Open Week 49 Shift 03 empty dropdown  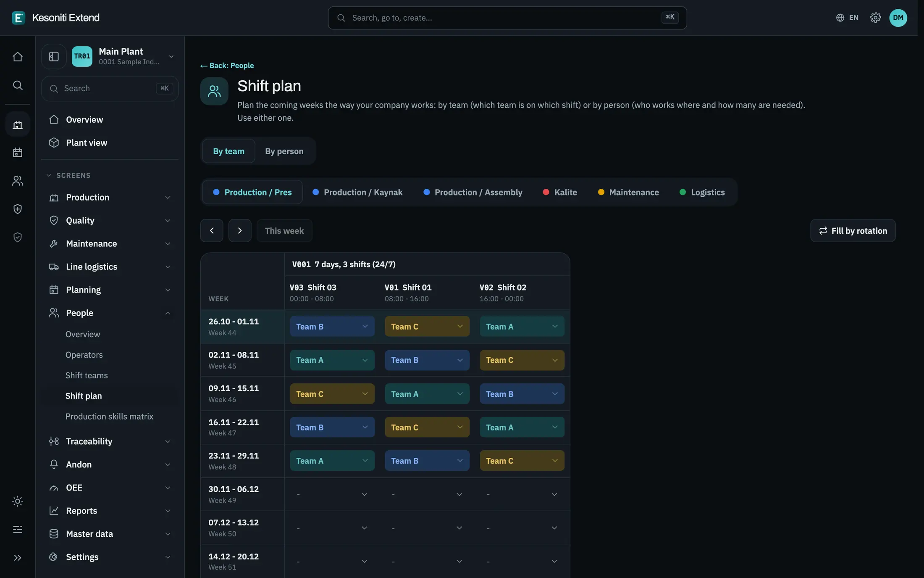[332, 494]
